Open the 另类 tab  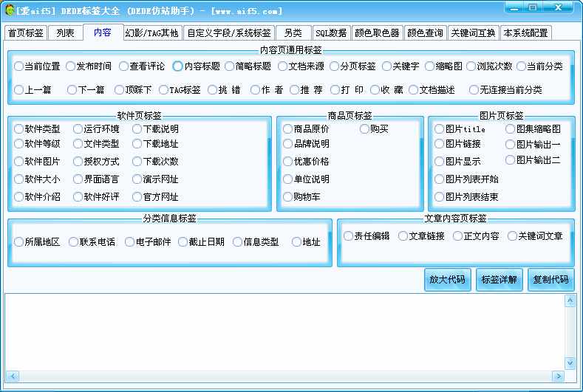coord(293,33)
